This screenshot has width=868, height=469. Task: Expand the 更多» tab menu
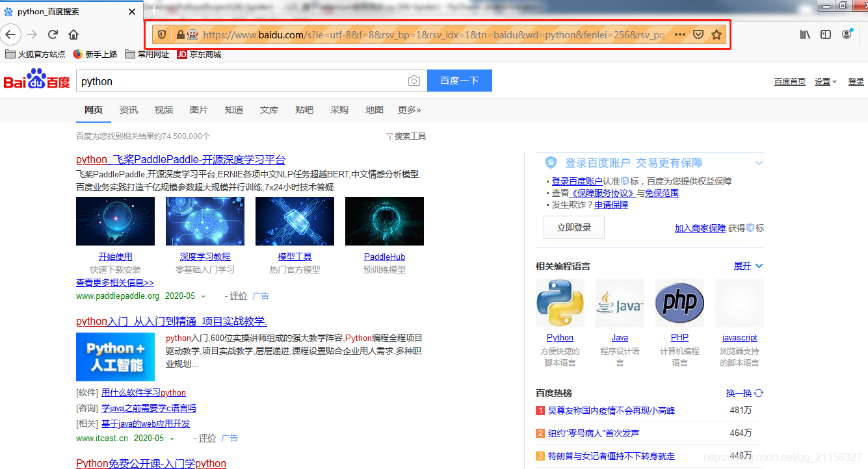(410, 110)
